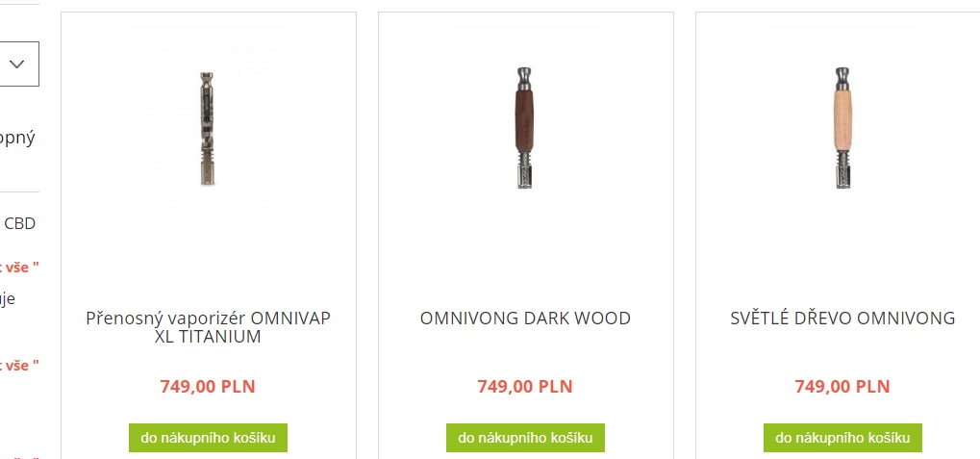
Task: Open the Přenosný vaporizér OMNIVAP XL TITANIUM title
Action: (x=208, y=327)
